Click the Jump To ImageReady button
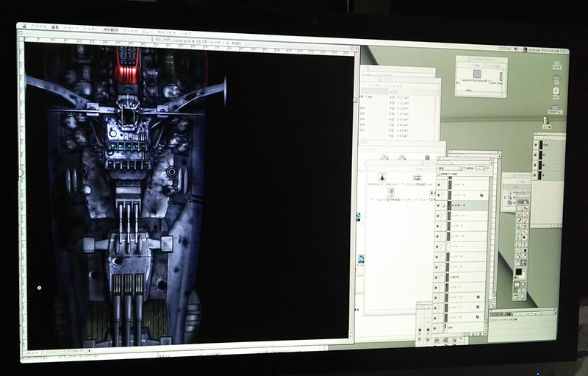 (x=520, y=297)
